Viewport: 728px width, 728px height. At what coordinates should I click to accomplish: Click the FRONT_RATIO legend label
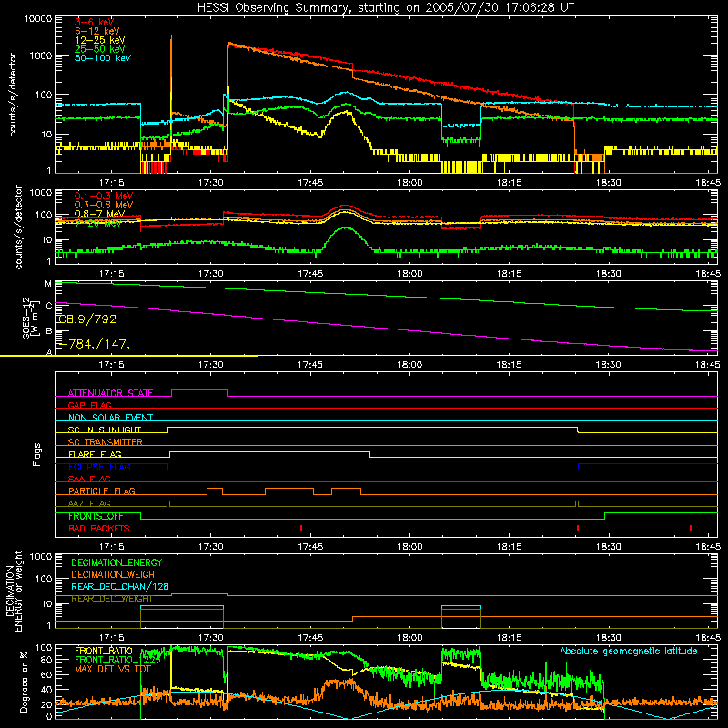click(103, 652)
